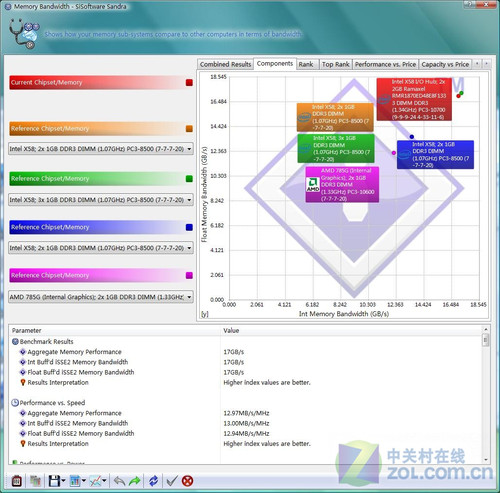Select Results Interpretation under Benchmark Results
This screenshot has width=500, height=493.
(245, 382)
